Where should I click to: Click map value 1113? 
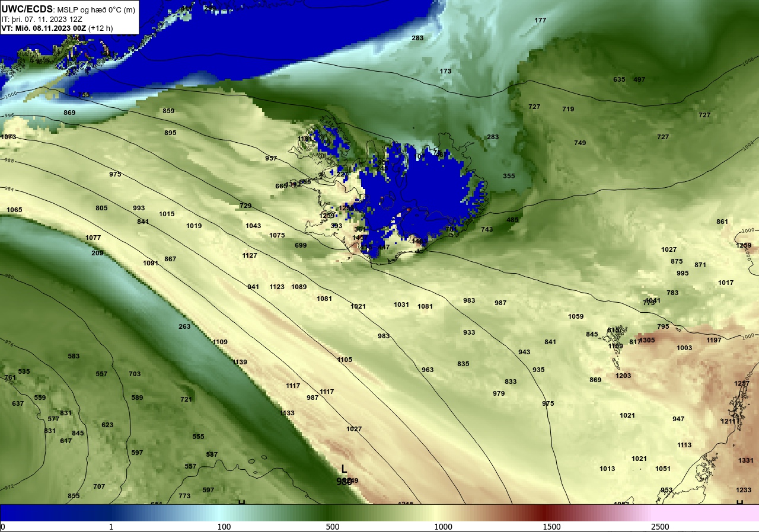(x=684, y=445)
